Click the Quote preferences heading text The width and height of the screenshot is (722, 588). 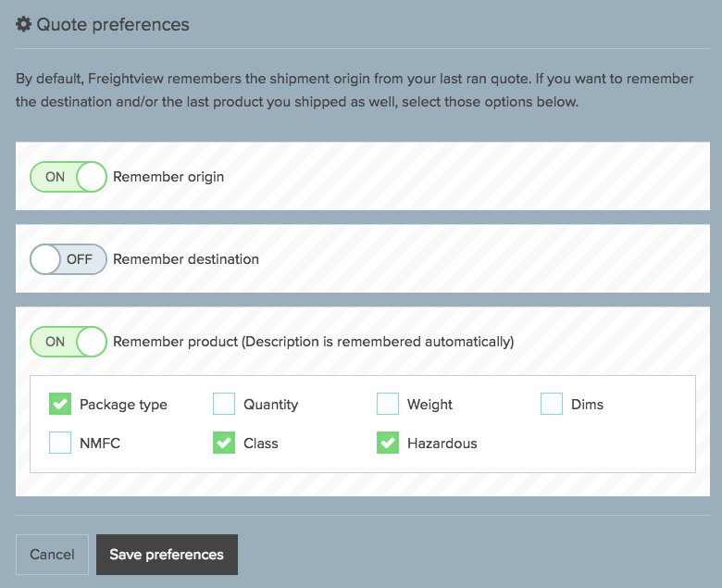(113, 24)
